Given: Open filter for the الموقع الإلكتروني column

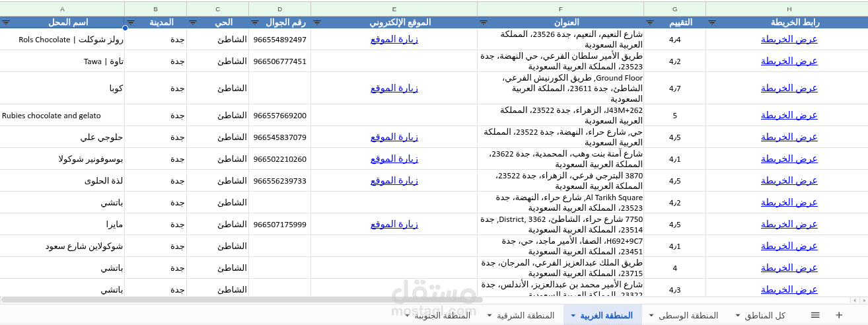Looking at the screenshot, I should tap(317, 22).
